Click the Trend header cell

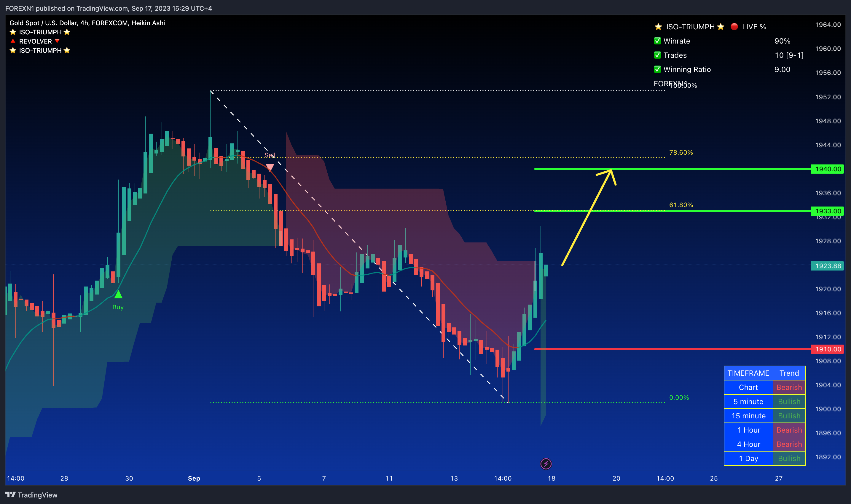789,373
